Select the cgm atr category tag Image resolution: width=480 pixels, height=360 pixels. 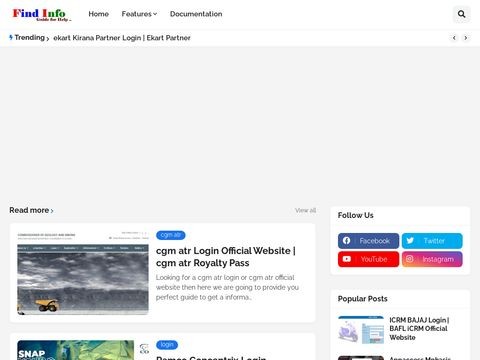[x=170, y=235]
